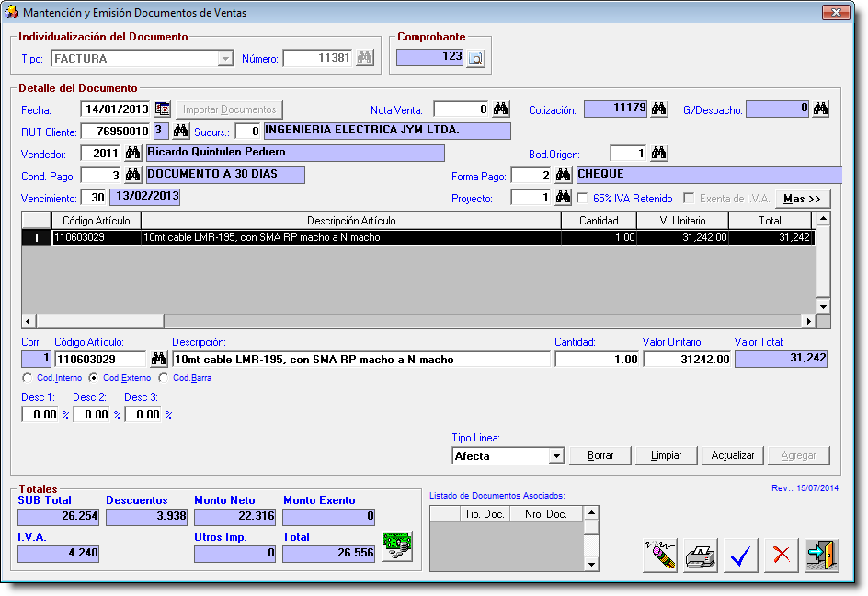Viewport: 868px width, 596px height.
Task: Click the Desc 1 percentage field
Action: pos(40,414)
